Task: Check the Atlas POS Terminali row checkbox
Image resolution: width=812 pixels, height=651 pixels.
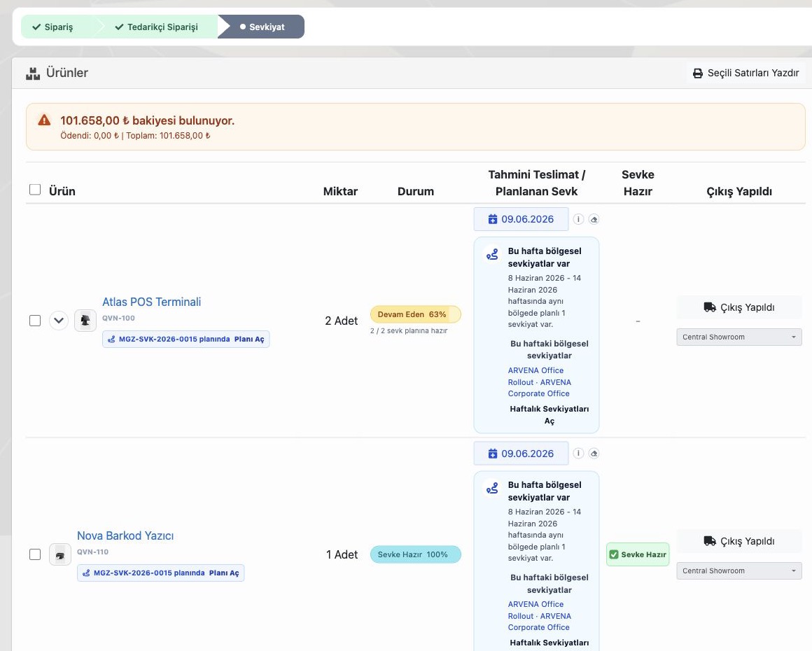Action: pyautogui.click(x=35, y=321)
